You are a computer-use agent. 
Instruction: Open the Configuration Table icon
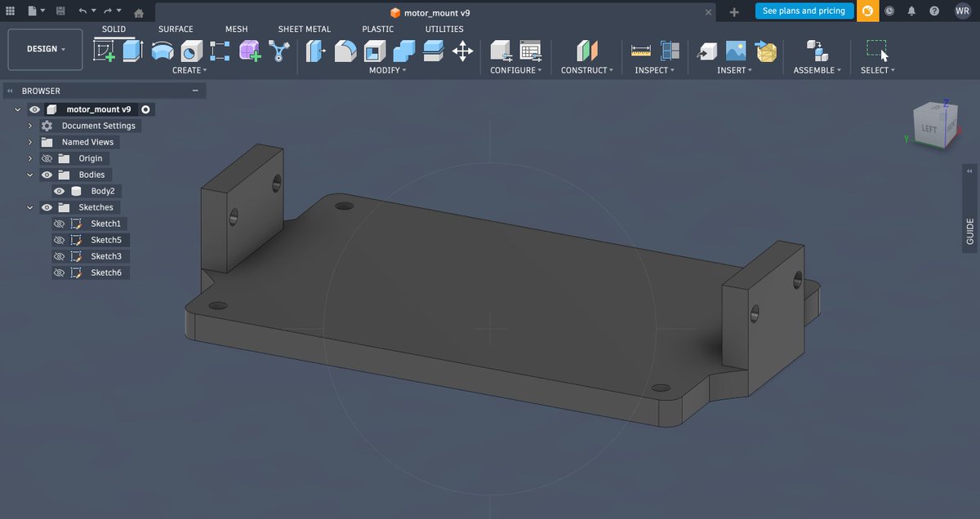[531, 51]
